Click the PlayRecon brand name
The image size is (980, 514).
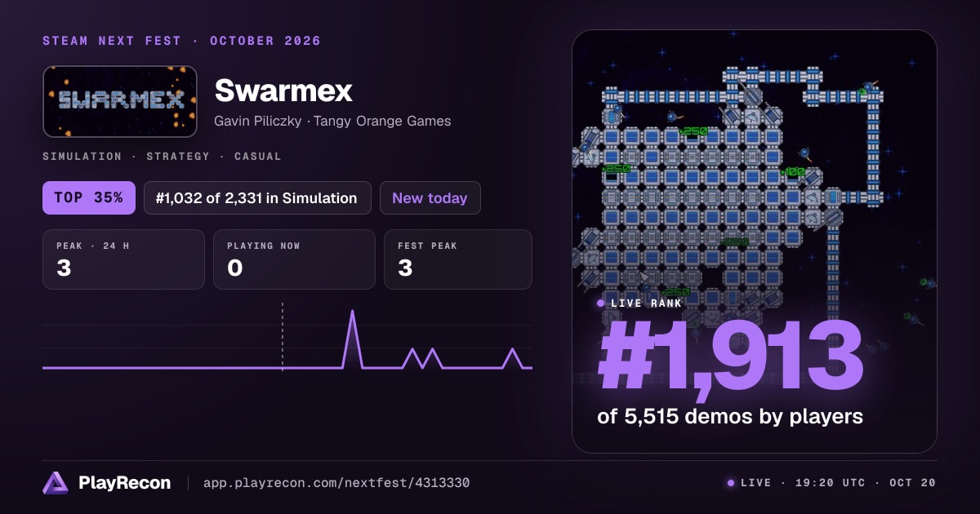[125, 483]
